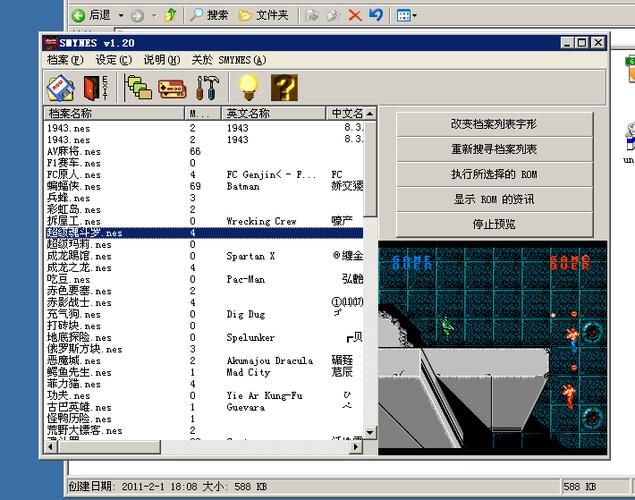Viewport: 635px width, 500px height.
Task: Click the light bulb tips icon
Action: 247,88
